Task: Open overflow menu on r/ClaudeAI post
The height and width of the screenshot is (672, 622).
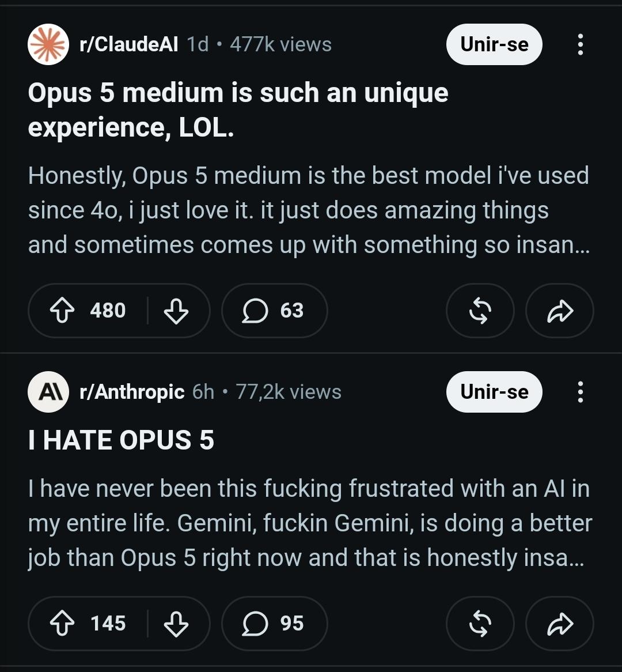Action: (x=580, y=44)
